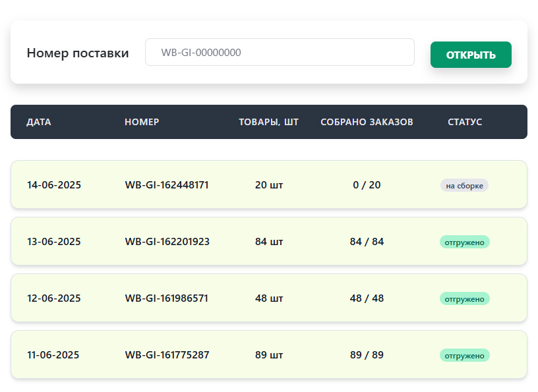Click the СОБРАНО ЗАКАЗОВ column header
Screen dimensions: 538x392
coord(367,122)
